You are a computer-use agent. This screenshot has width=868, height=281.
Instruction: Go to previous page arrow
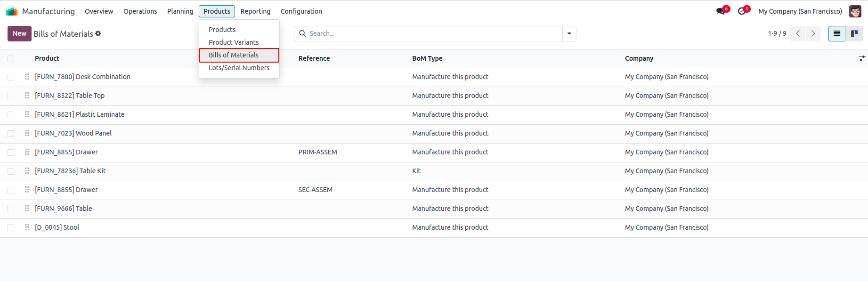coord(798,33)
